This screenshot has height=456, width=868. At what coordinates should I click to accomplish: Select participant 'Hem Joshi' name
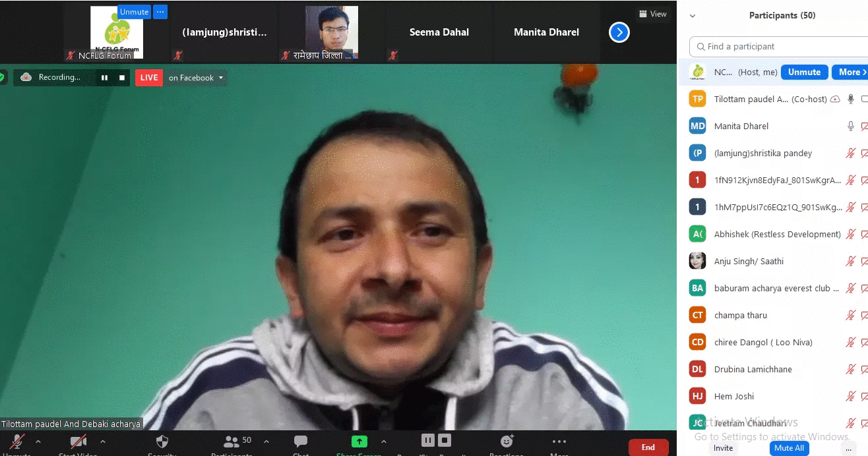pos(734,396)
